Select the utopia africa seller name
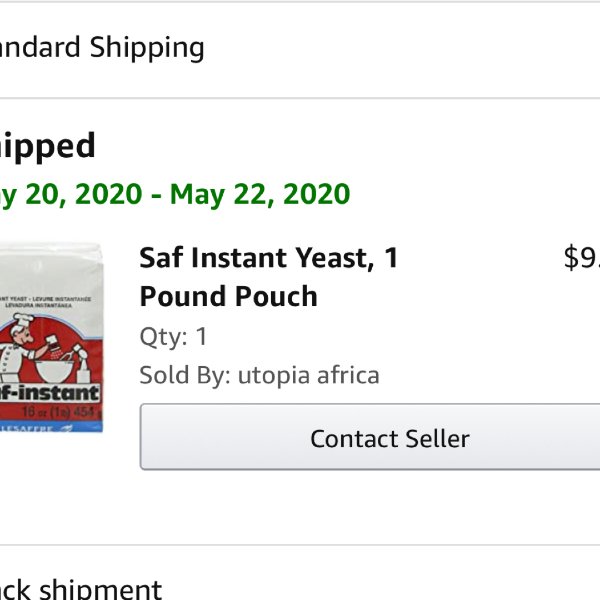Image resolution: width=600 pixels, height=600 pixels. point(308,376)
